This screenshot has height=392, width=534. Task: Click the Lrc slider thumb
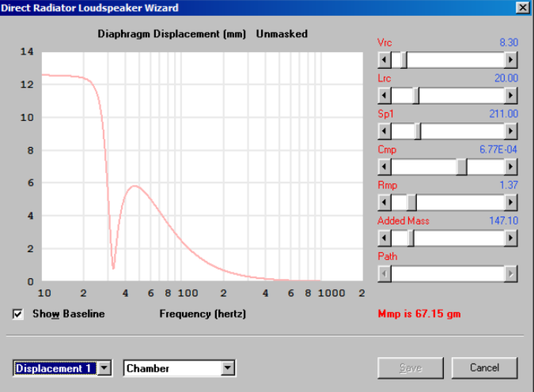pos(416,96)
